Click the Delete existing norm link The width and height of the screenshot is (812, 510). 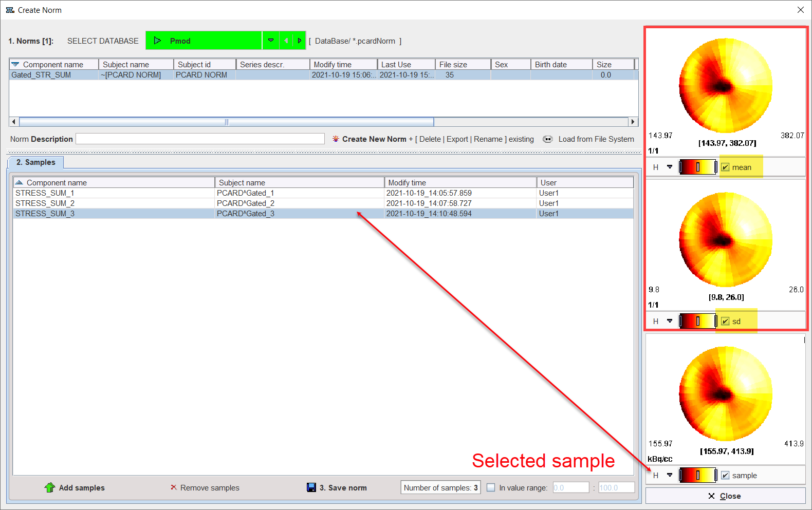pos(430,139)
